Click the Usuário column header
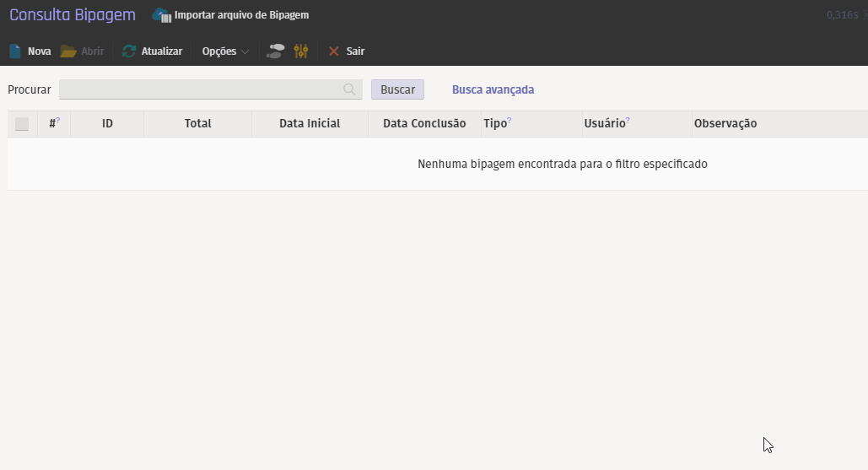The width and height of the screenshot is (868, 470). click(604, 124)
